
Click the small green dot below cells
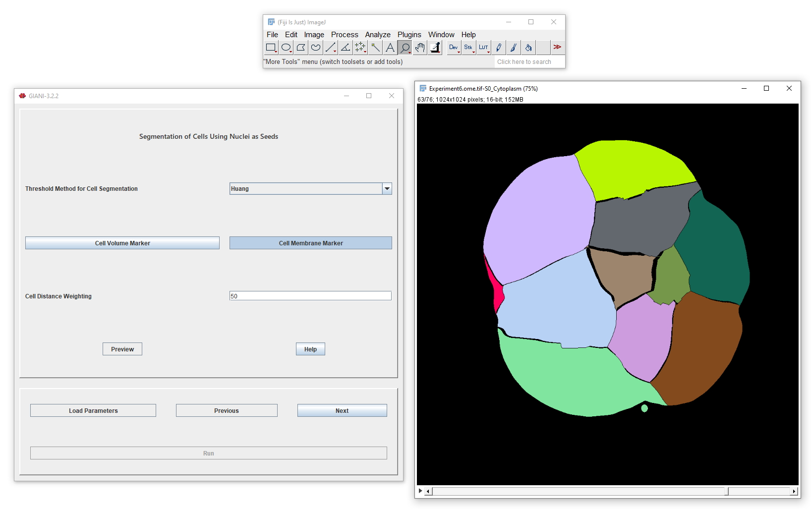644,408
